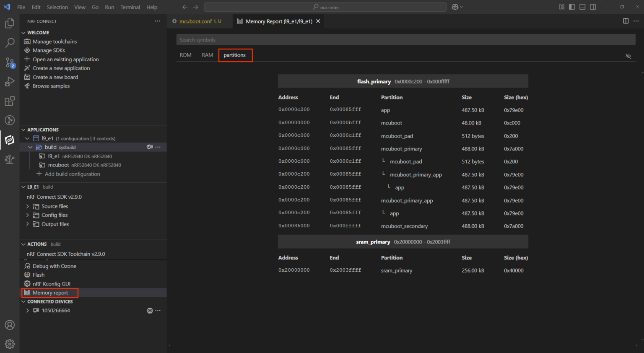Open the Explorer view in activity bar
The image size is (644, 353).
(10, 23)
